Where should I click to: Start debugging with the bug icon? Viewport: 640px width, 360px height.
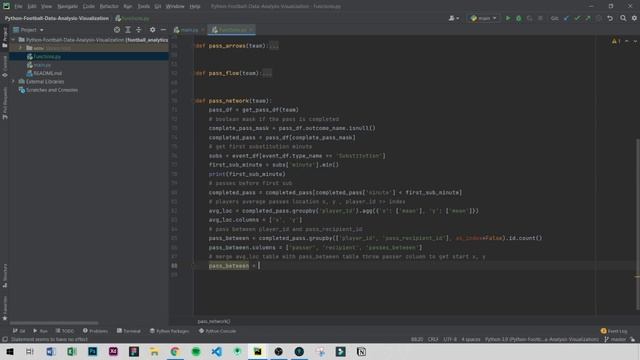tap(518, 18)
